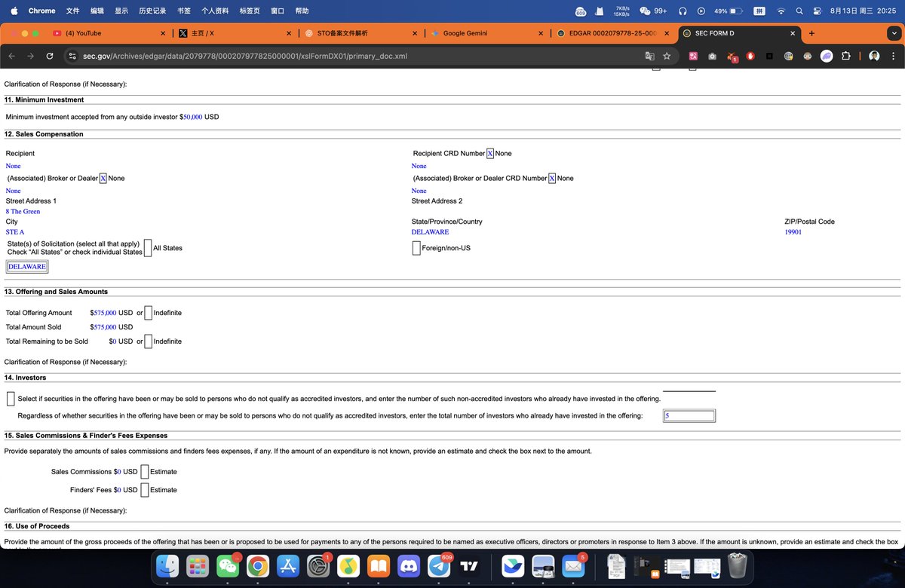Switch to the EDGAR 0002079778-25-000 tab
The width and height of the screenshot is (905, 588).
coord(612,33)
